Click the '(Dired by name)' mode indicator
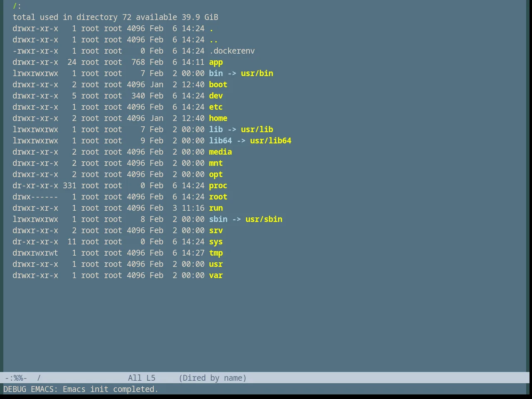Screen dimensions: 532x399 (212, 378)
